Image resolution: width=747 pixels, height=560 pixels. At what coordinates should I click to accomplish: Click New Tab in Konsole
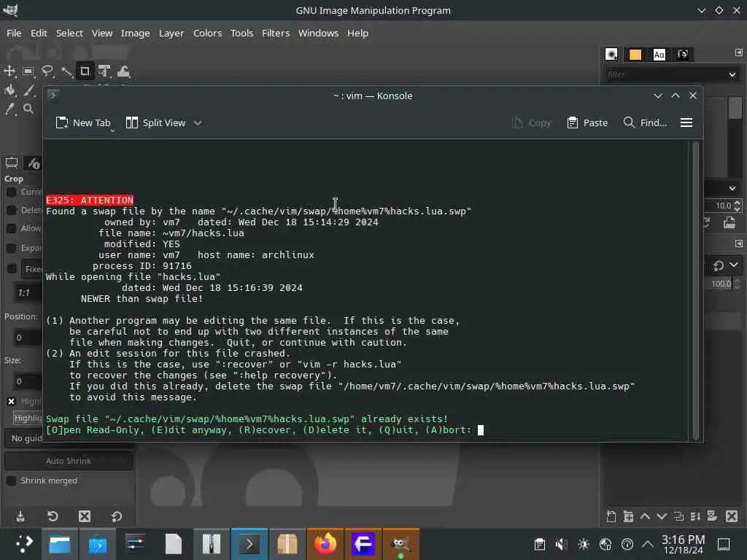coord(82,122)
